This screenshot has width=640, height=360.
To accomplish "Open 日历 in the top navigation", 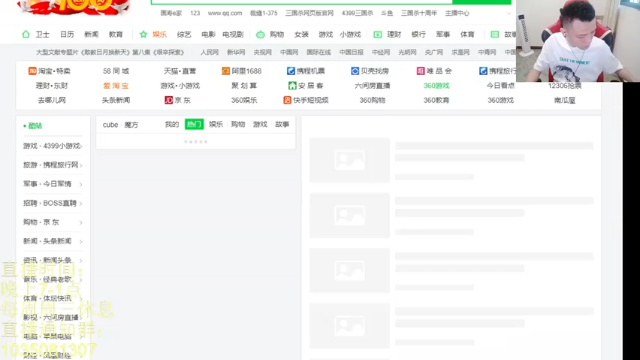I will [x=67, y=35].
